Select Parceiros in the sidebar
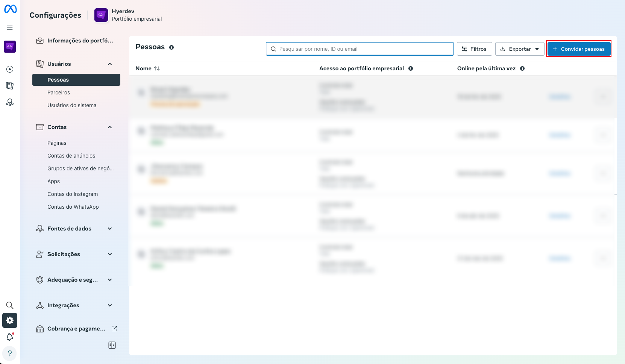The width and height of the screenshot is (625, 364). tap(59, 93)
